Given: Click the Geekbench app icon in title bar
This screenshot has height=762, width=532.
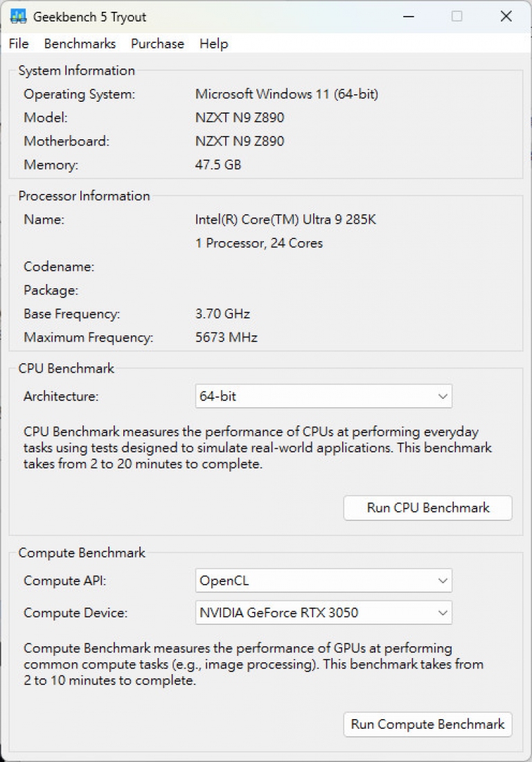Looking at the screenshot, I should (18, 17).
